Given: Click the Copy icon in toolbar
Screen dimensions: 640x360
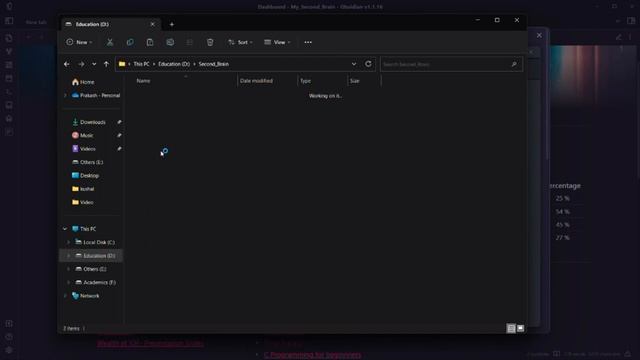Looking at the screenshot, I should (130, 42).
